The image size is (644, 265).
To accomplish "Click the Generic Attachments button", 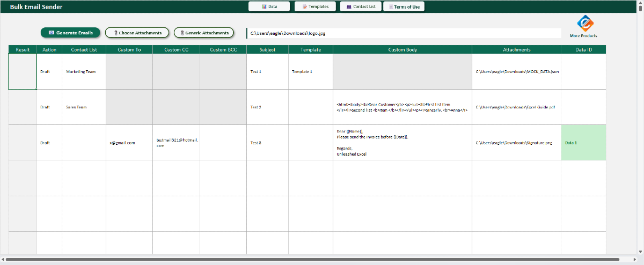I will tap(204, 33).
